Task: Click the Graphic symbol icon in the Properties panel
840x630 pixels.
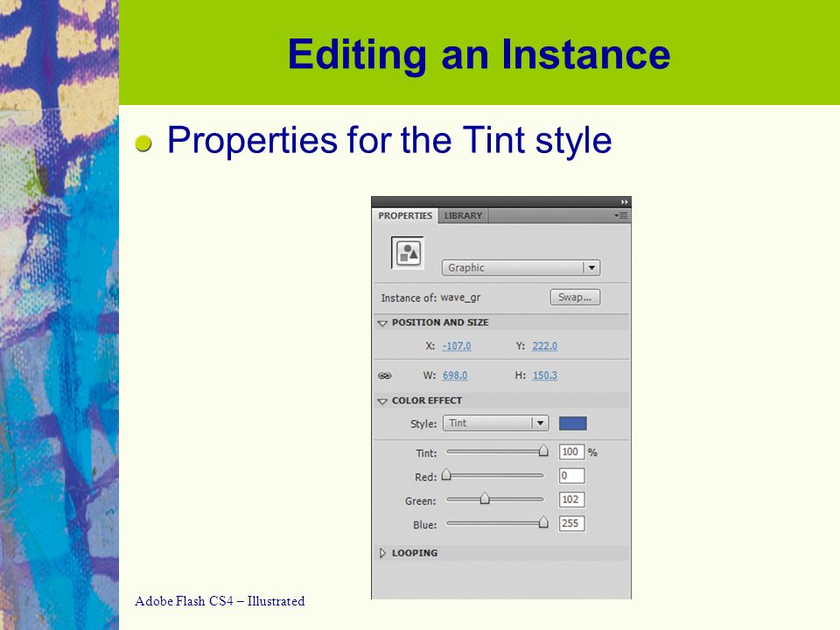Action: click(x=408, y=252)
